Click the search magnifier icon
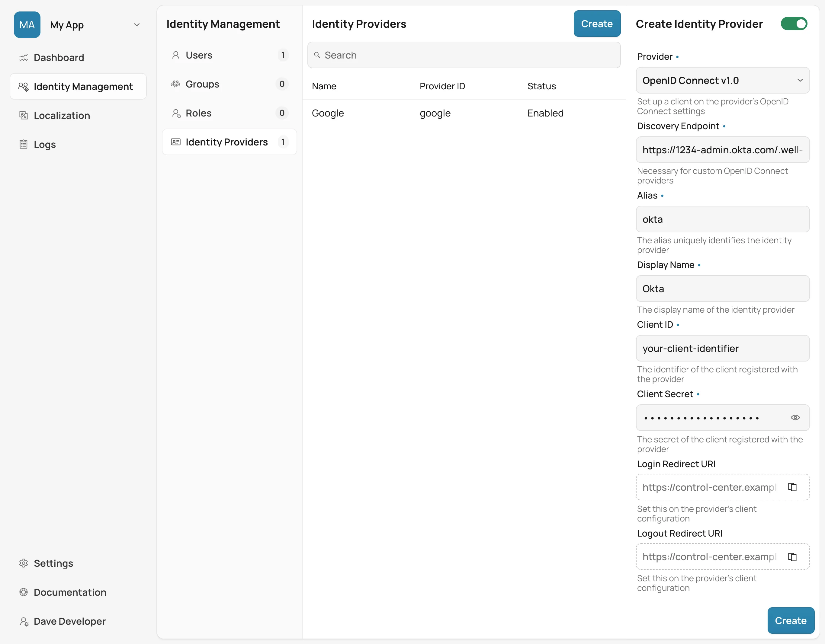 pos(318,55)
